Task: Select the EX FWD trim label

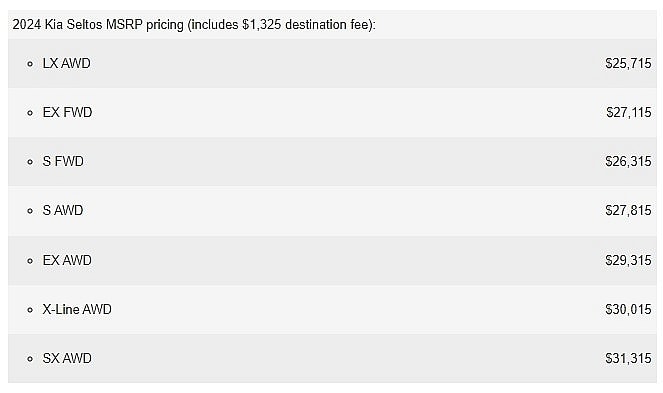Action: coord(67,113)
